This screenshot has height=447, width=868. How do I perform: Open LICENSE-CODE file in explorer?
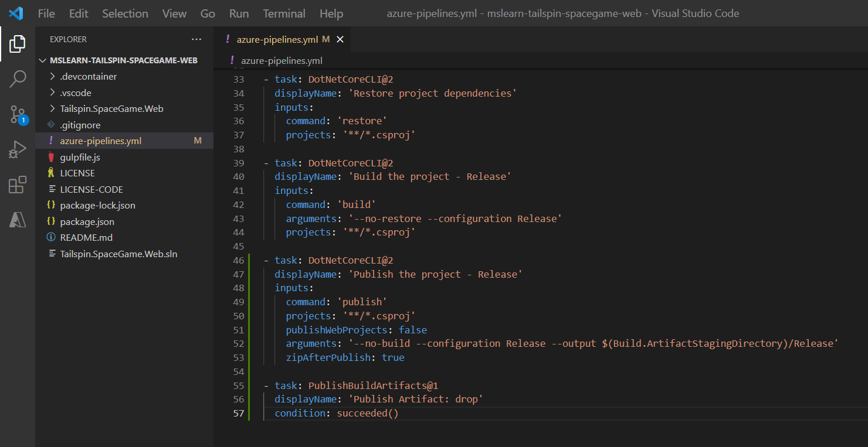91,189
